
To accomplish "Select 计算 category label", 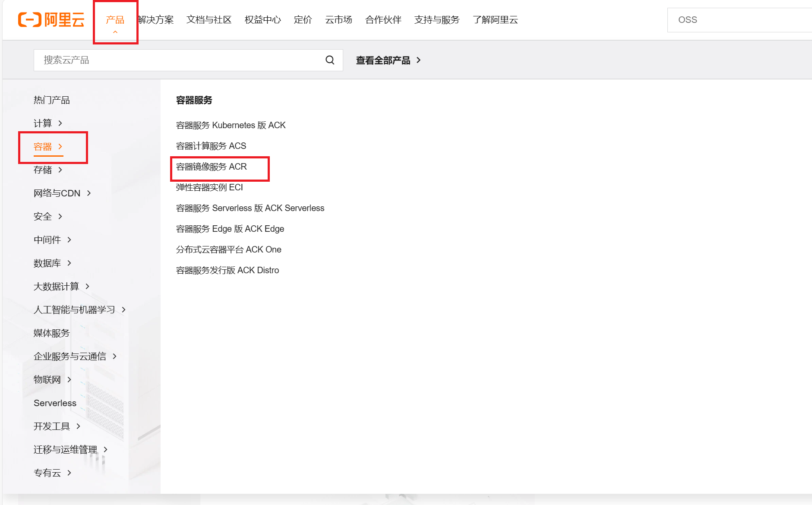I will pos(43,123).
